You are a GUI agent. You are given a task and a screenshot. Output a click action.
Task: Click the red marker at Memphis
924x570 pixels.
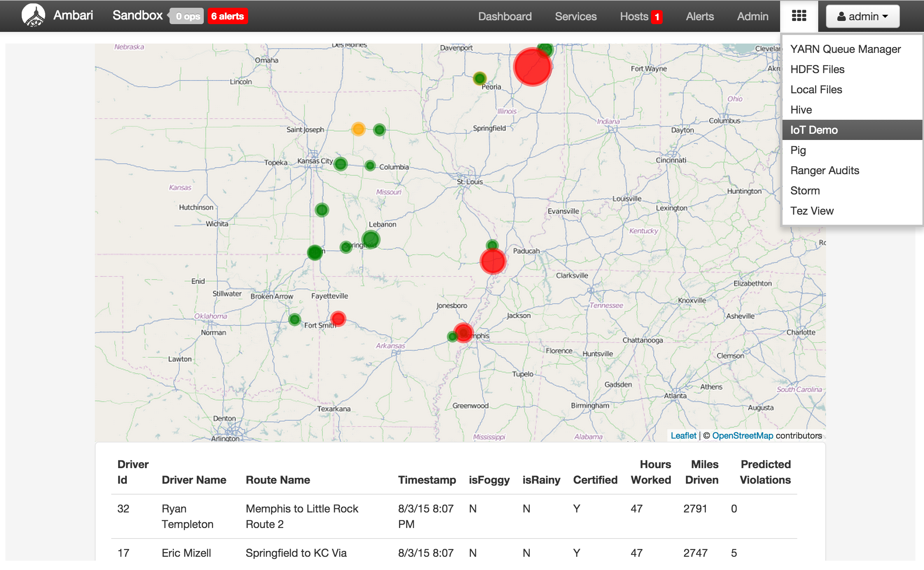[463, 332]
